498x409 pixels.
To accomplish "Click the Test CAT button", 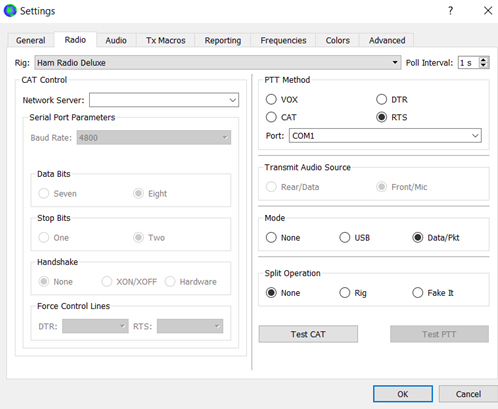I will (308, 334).
